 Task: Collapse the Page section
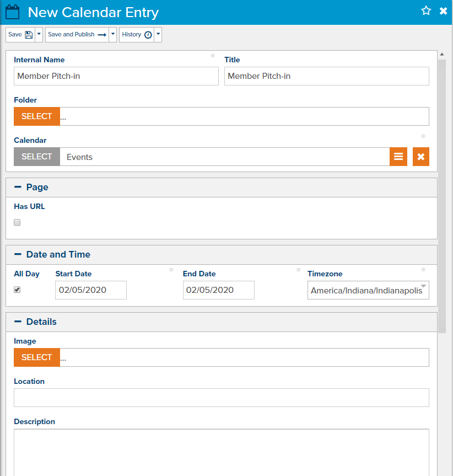(18, 187)
